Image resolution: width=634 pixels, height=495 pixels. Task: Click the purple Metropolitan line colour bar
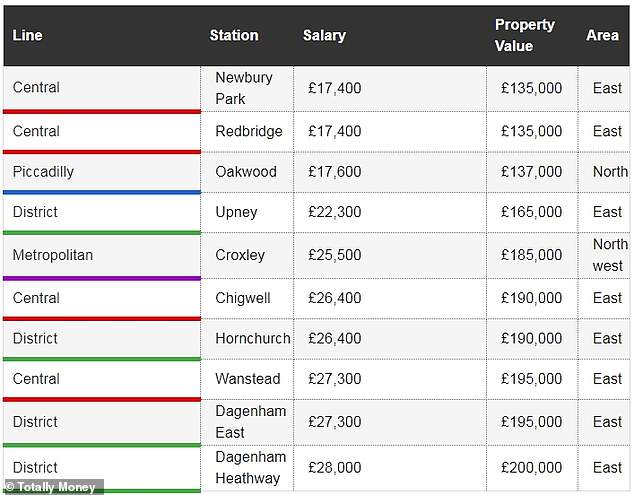100,278
